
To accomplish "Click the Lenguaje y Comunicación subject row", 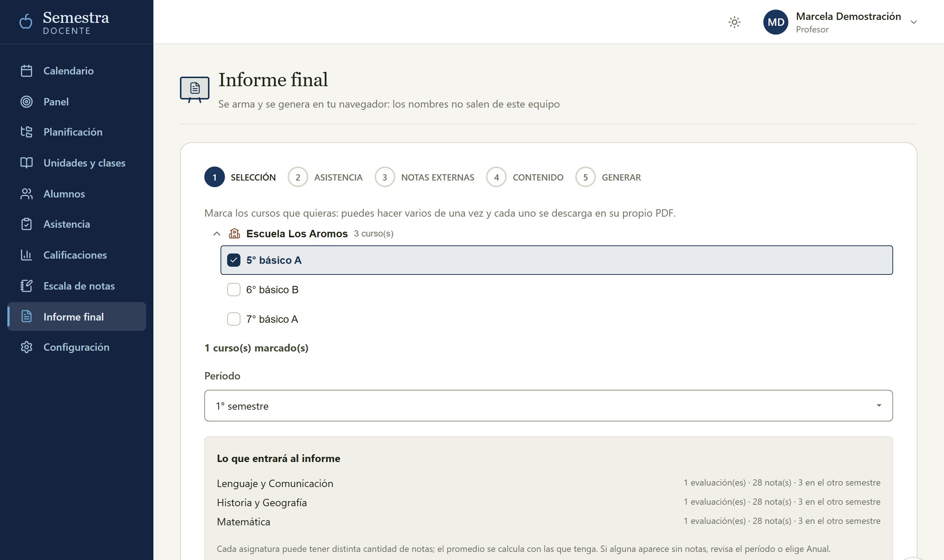I will coord(548,483).
